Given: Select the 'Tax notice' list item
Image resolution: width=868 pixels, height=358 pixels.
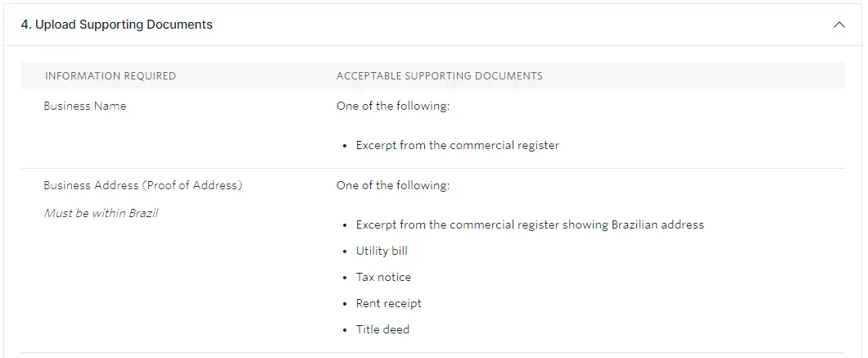Looking at the screenshot, I should (383, 277).
